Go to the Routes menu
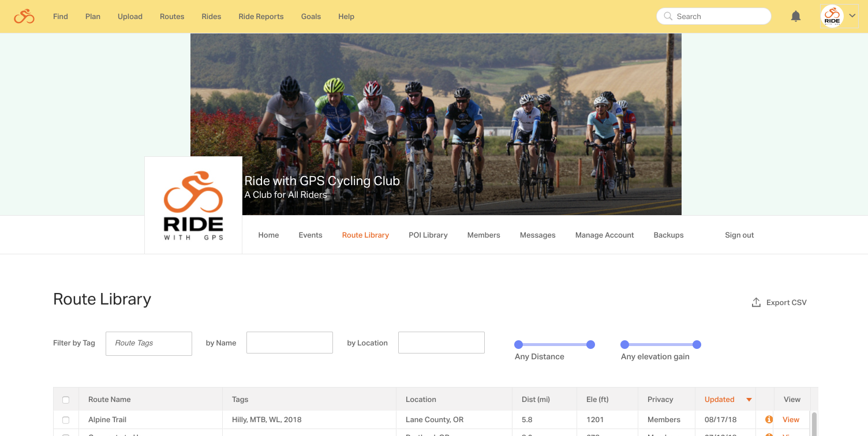This screenshot has width=868, height=436. 172,16
